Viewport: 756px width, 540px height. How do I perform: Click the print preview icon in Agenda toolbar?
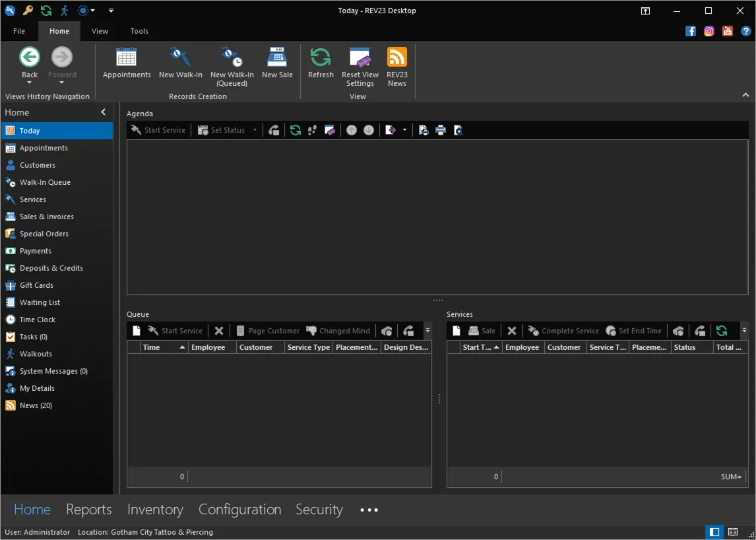click(x=458, y=130)
